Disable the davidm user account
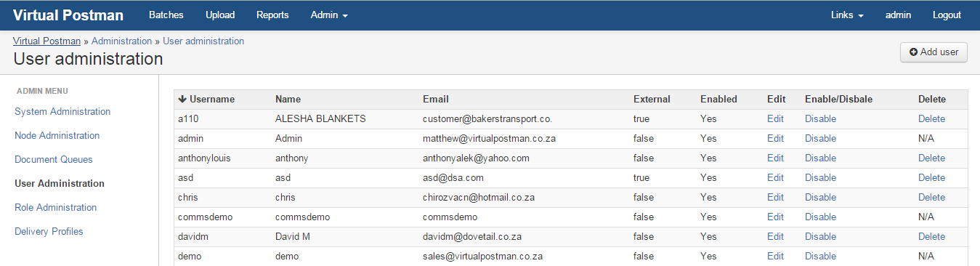The height and width of the screenshot is (266, 980). coord(820,236)
